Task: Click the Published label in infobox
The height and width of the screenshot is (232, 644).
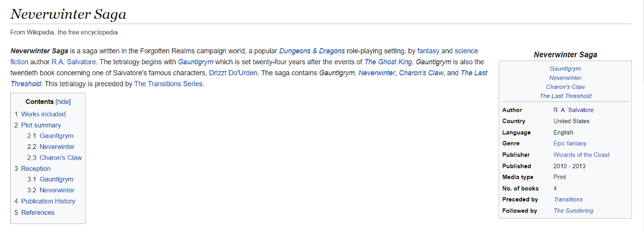Action: 517,166
